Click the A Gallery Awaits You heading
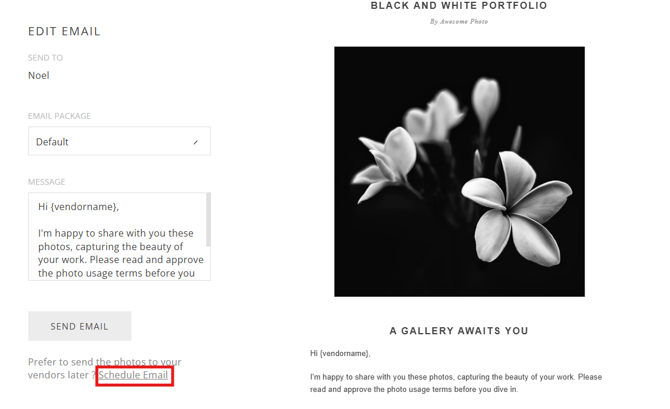Viewport: 670px width, 409px height. click(x=459, y=331)
